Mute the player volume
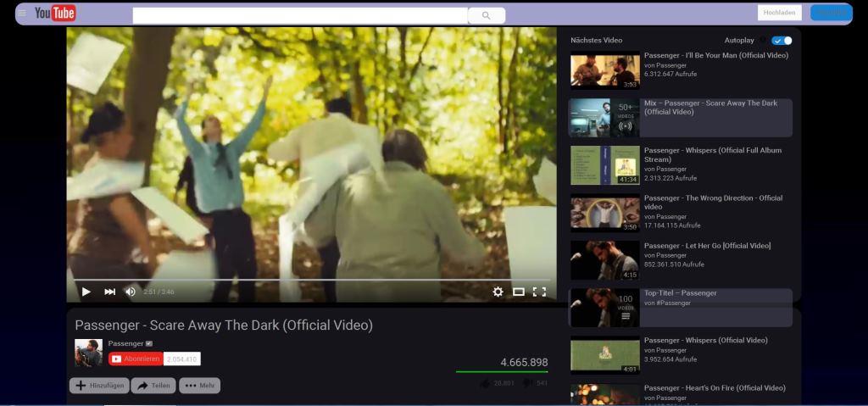 click(x=131, y=292)
